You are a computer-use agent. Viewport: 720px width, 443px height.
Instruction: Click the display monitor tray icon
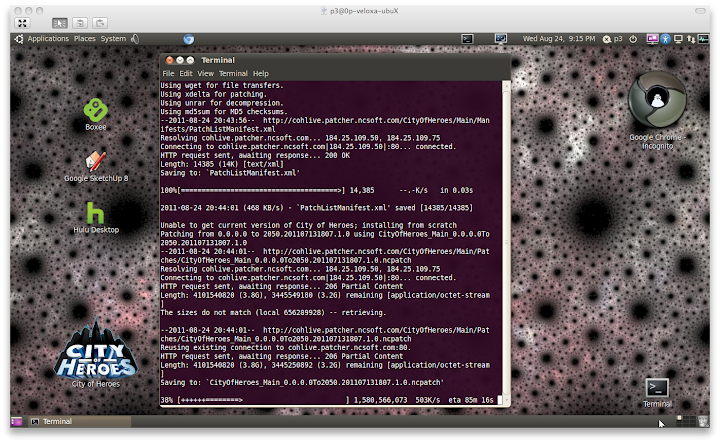click(678, 39)
